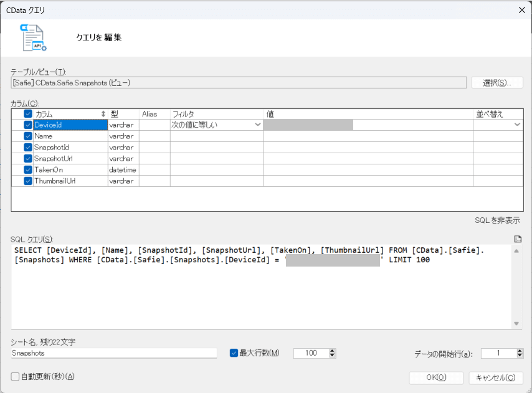Click the 並べ替え column header
Image resolution: width=532 pixels, height=393 pixels.
point(498,114)
